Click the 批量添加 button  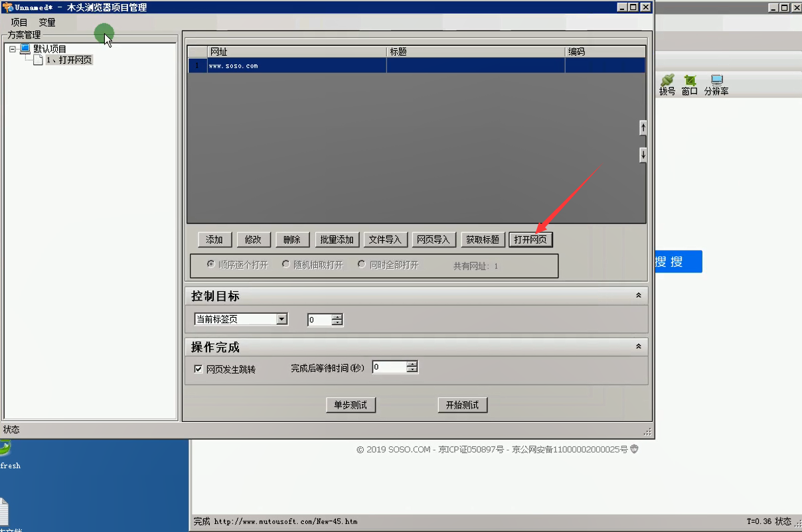pos(337,239)
